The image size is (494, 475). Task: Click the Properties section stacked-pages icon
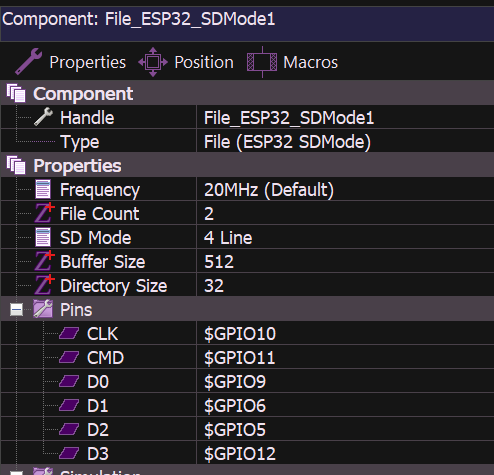[x=16, y=165]
